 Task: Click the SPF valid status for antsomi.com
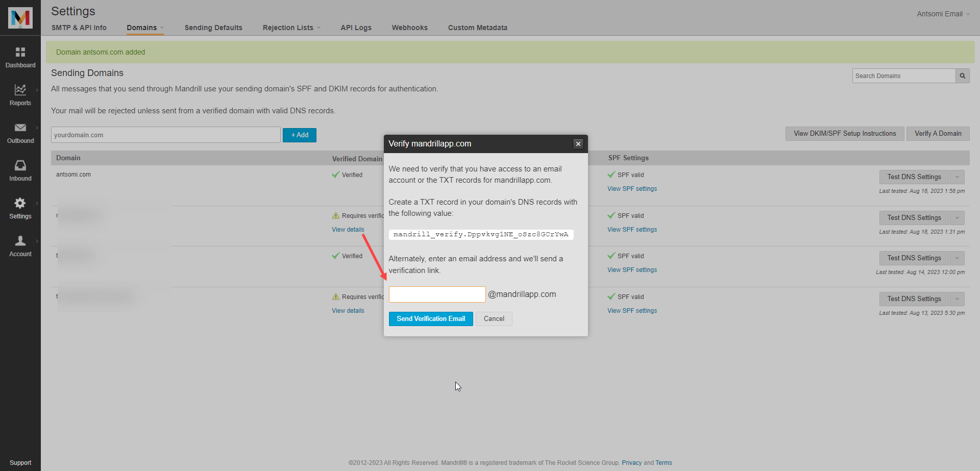pos(626,175)
